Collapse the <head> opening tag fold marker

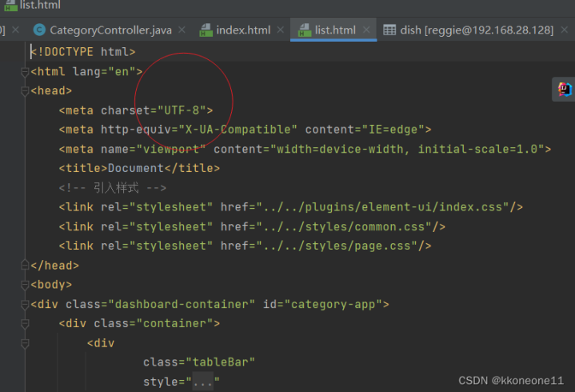click(25, 91)
